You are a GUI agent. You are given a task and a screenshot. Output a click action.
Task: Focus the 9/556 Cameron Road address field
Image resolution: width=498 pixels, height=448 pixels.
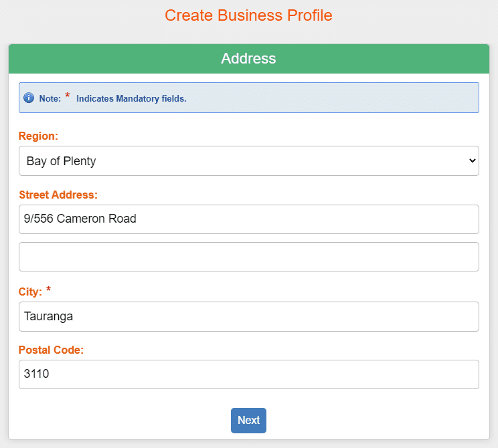[249, 219]
